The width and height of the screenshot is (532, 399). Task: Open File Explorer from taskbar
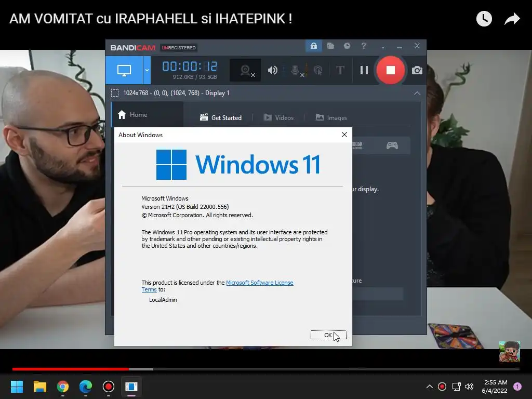[x=39, y=387]
